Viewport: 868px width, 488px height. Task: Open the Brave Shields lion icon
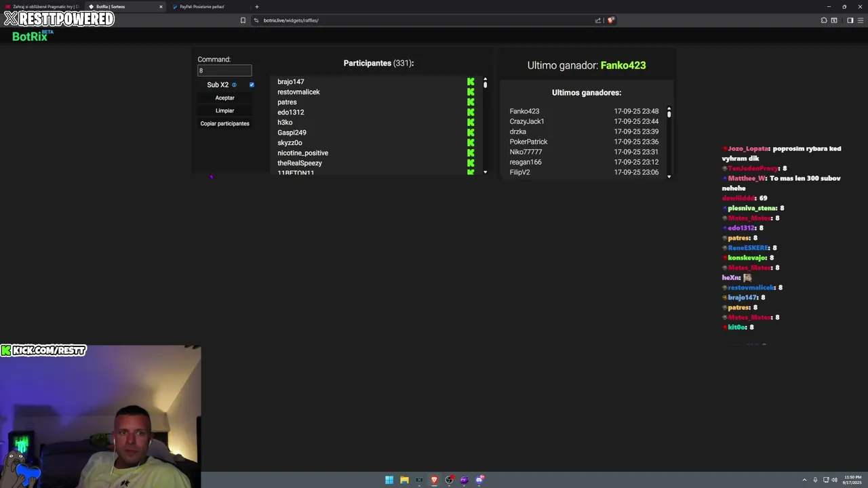[x=611, y=20]
